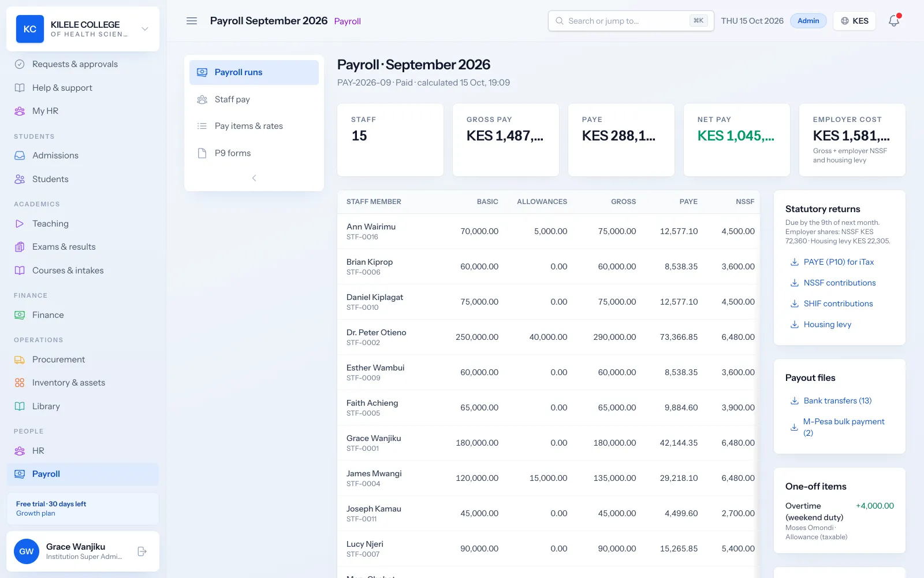Click the PAYE (P10) download icon

795,262
